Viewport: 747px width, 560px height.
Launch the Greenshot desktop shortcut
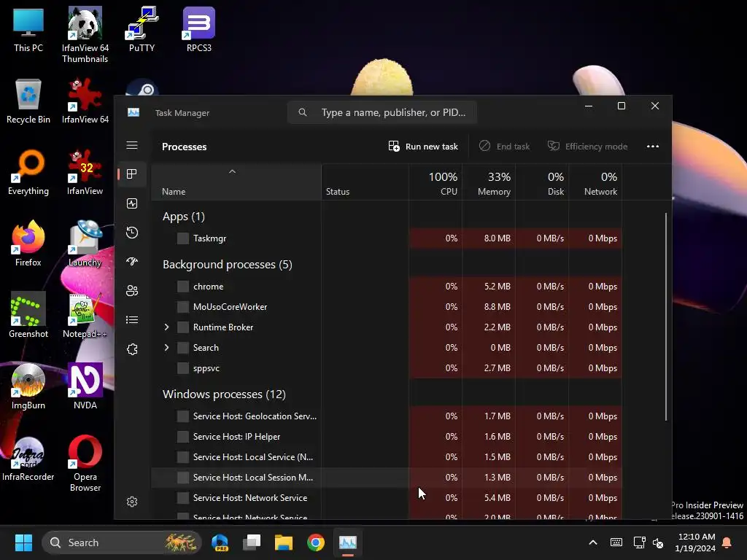(28, 315)
